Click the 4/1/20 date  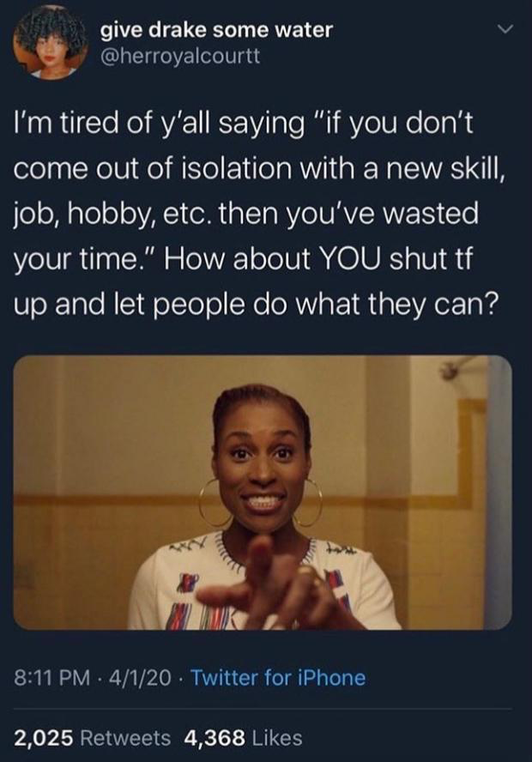[141, 677]
